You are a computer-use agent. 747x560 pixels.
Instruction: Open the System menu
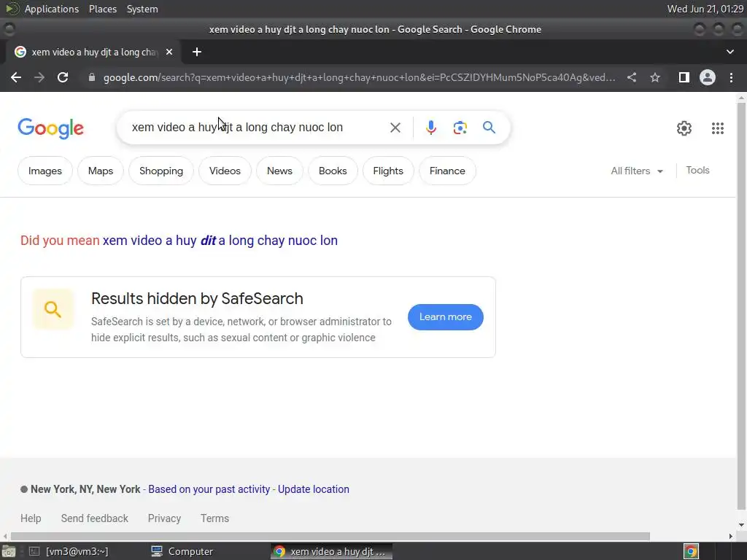pos(142,9)
